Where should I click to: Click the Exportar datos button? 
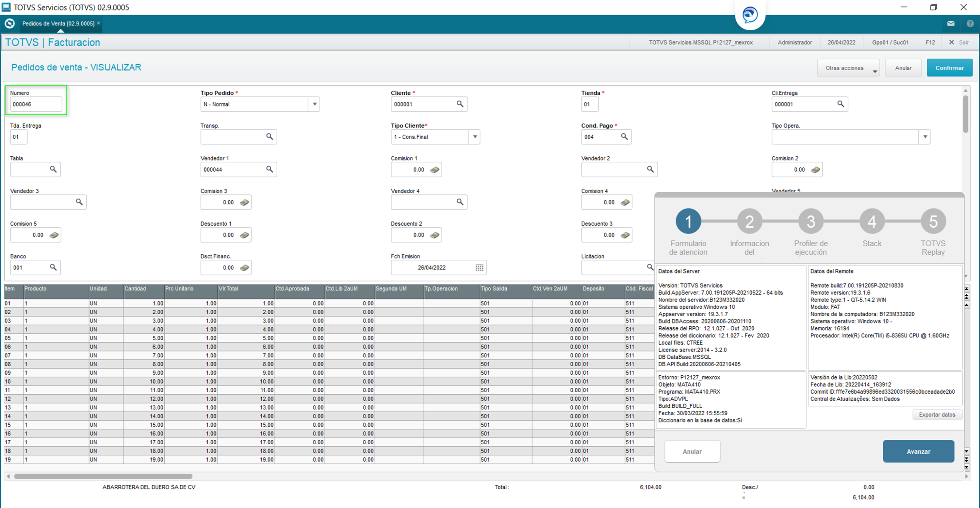pyautogui.click(x=937, y=415)
